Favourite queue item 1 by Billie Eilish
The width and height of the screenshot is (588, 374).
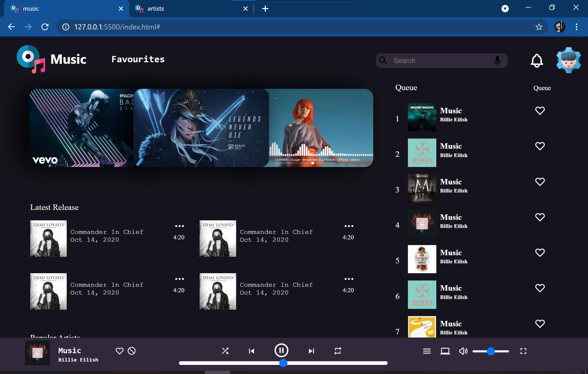(540, 110)
